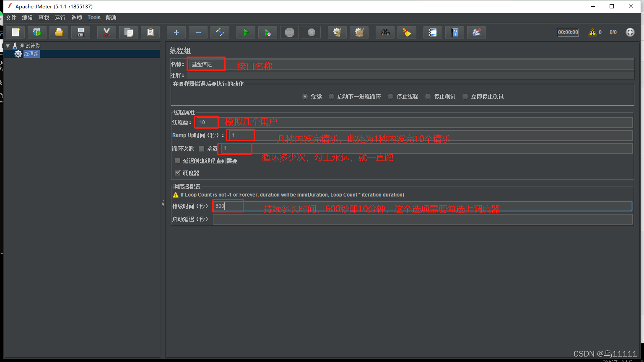Click the 线程组 panel heading
This screenshot has width=644, height=362.
tap(180, 51)
